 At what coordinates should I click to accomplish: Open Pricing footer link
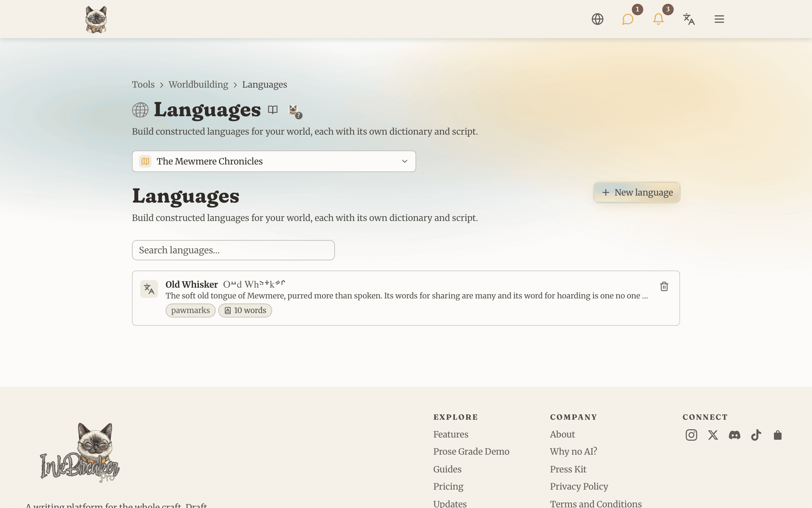click(448, 486)
